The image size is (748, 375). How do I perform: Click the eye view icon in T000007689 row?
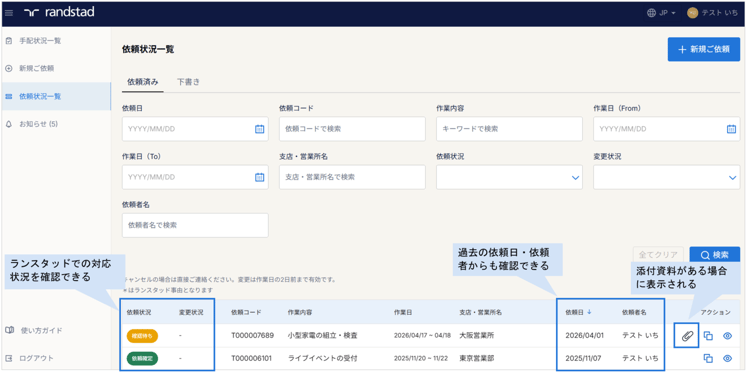[727, 336]
